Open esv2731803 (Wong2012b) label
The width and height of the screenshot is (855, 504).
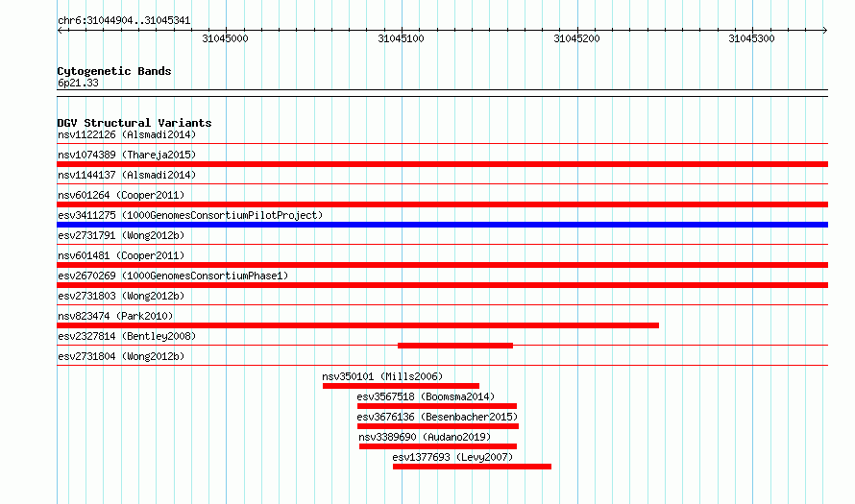point(121,296)
